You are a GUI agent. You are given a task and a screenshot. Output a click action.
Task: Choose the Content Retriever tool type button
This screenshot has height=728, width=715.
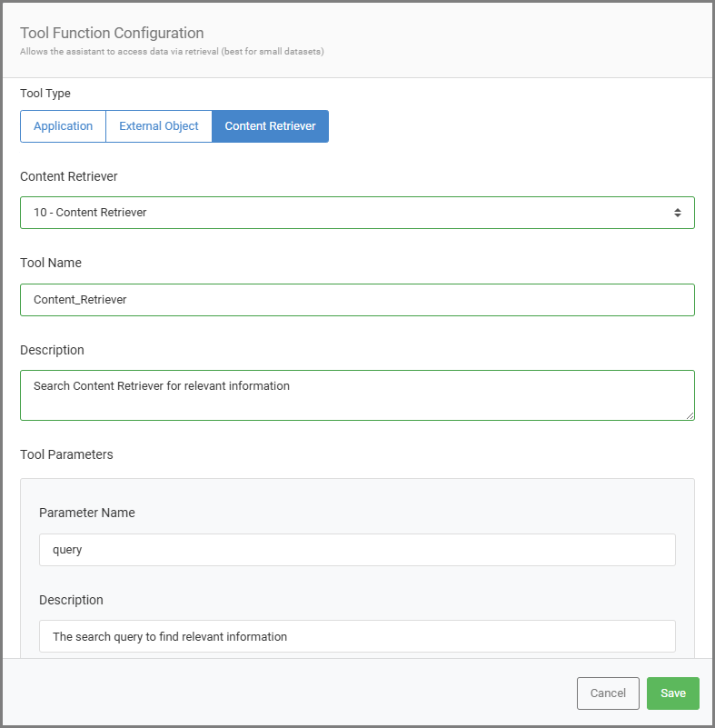(x=270, y=126)
